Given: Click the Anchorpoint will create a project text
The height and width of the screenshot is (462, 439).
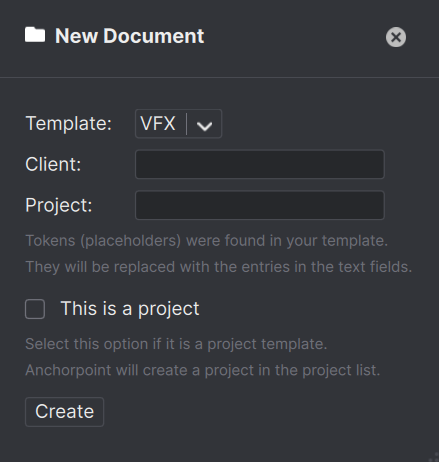Looking at the screenshot, I should (x=203, y=370).
